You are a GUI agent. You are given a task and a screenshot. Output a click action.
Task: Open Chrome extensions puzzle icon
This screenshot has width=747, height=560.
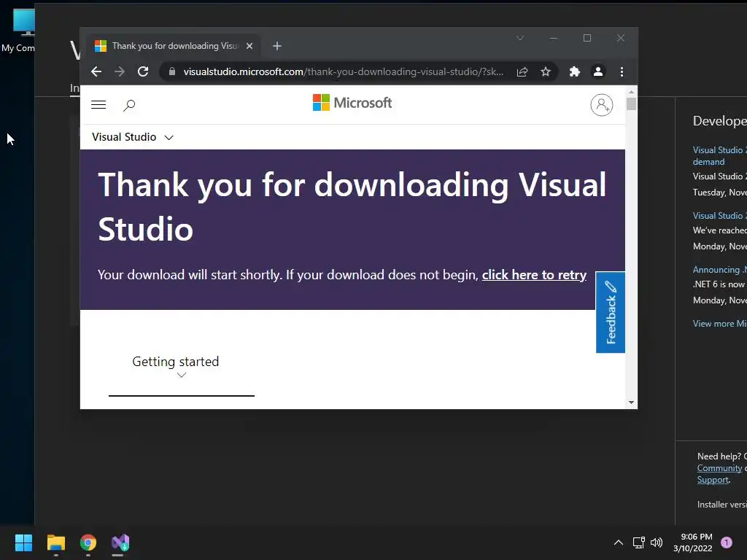tap(575, 71)
